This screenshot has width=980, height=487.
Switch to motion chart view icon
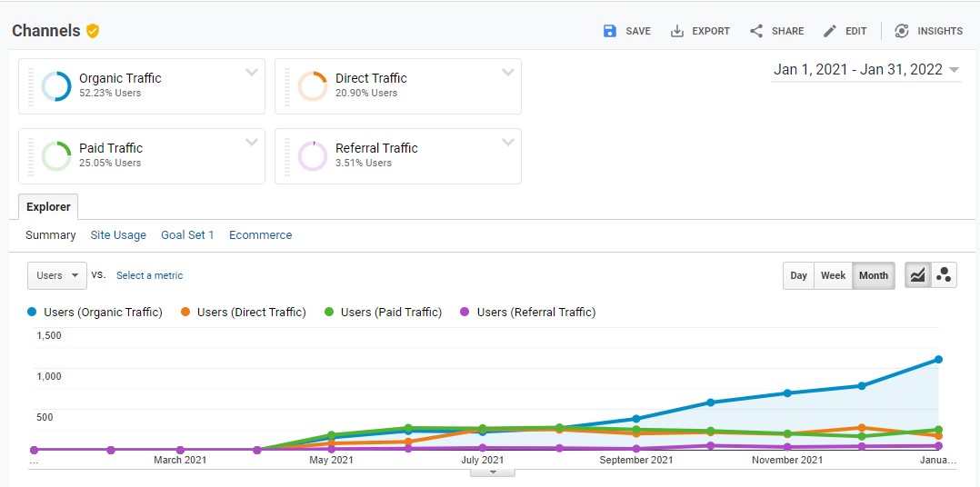coord(944,275)
